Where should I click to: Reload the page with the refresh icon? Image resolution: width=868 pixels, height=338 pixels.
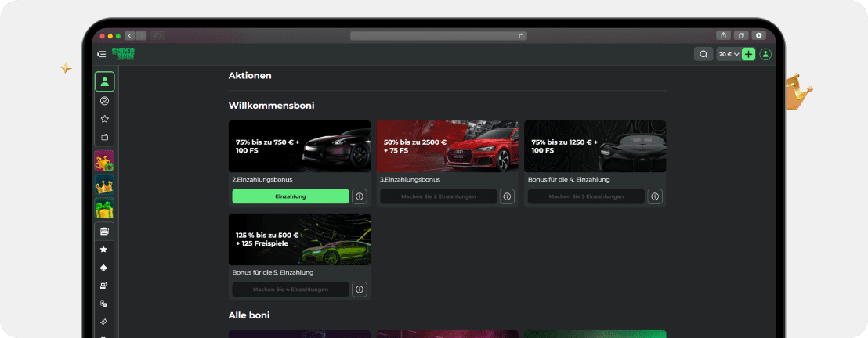click(x=521, y=36)
